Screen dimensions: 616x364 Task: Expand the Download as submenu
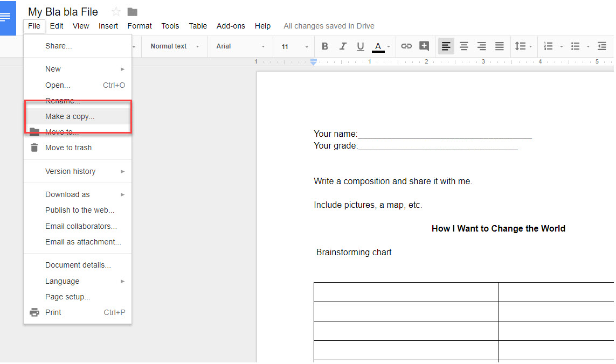(x=66, y=194)
